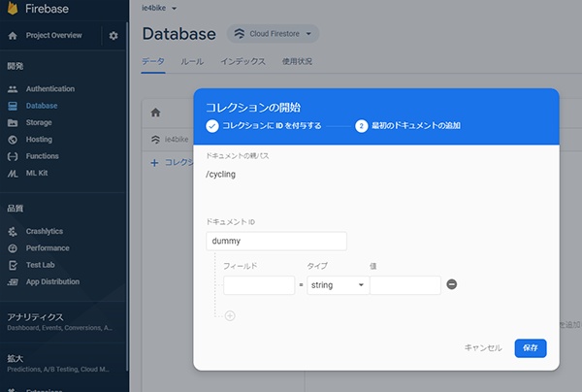The image size is (582, 392).
Task: Open Project Overview home icon
Action: 13,36
